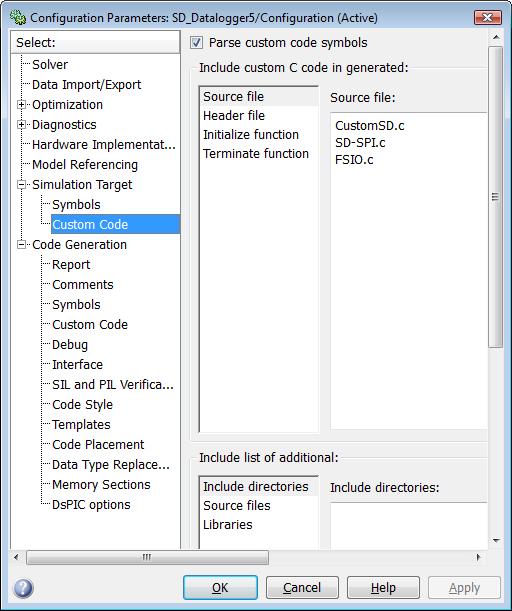
Task: Click the blue help question mark icon
Action: click(x=23, y=588)
